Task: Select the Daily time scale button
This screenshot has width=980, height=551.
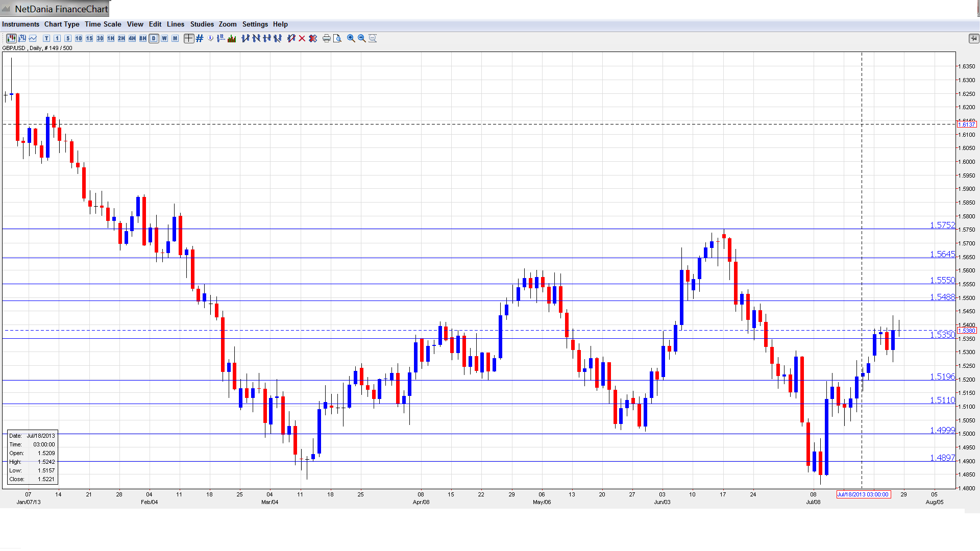Action: click(154, 38)
